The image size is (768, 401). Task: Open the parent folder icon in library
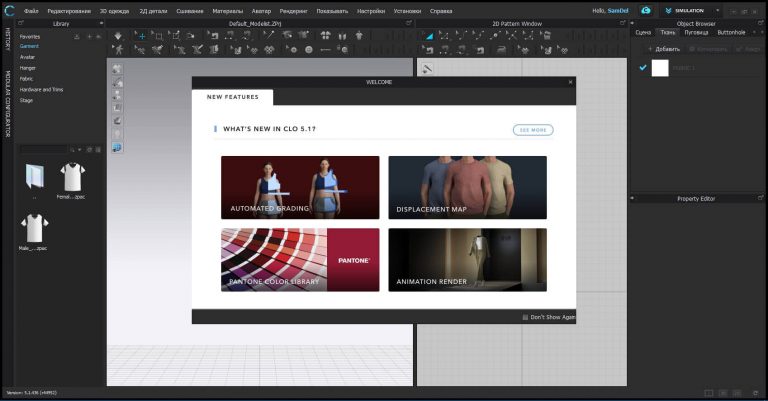pos(35,177)
